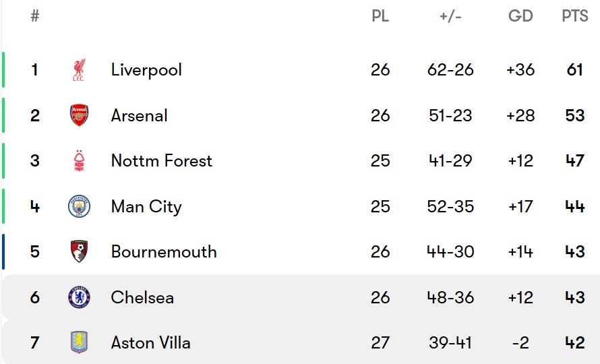Click the Chelsea club crest
The image size is (600, 364).
[79, 297]
